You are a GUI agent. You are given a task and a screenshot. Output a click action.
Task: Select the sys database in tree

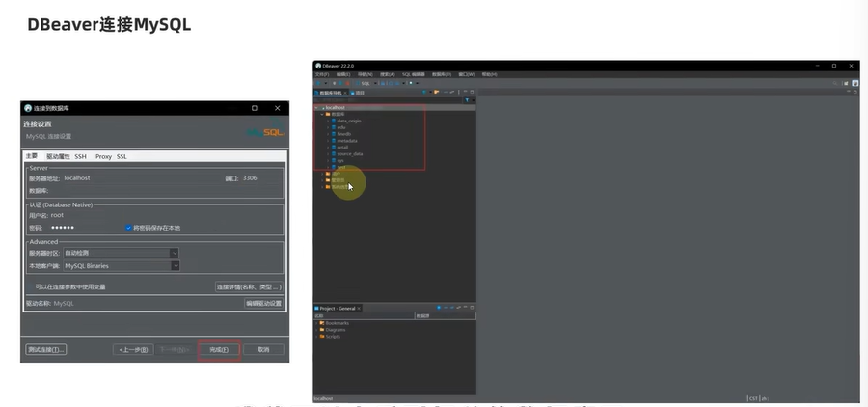pos(340,161)
